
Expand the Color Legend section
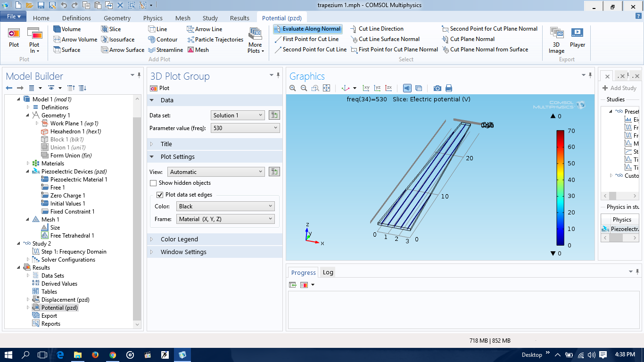[179, 239]
